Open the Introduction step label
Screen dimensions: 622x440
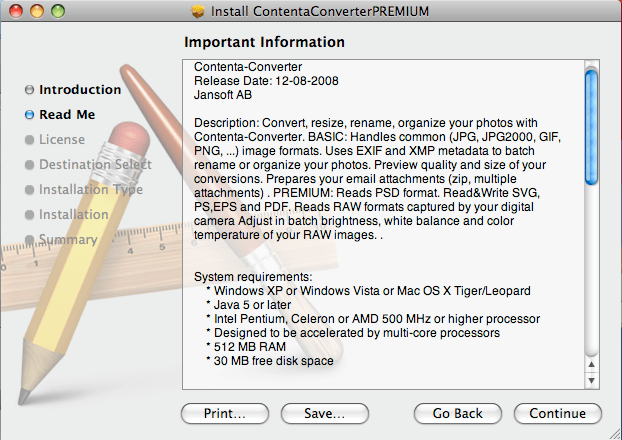80,90
